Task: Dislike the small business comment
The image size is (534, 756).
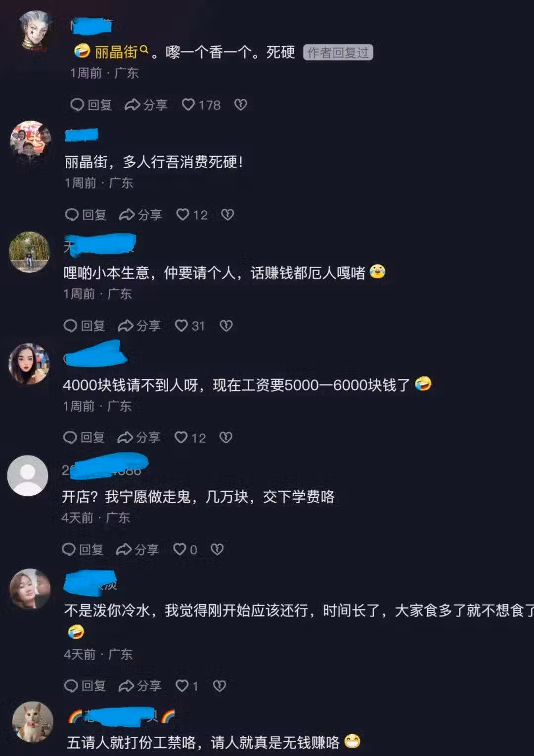Action: [x=226, y=326]
